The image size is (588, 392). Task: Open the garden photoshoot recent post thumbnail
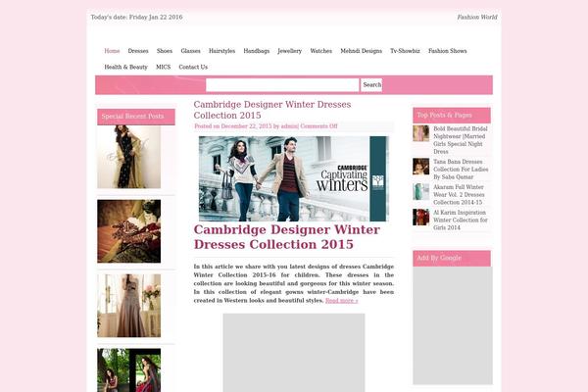[x=129, y=370]
